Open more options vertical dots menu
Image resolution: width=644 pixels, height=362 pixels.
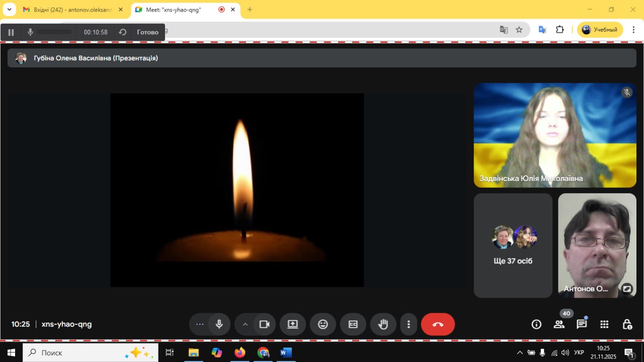click(x=409, y=324)
